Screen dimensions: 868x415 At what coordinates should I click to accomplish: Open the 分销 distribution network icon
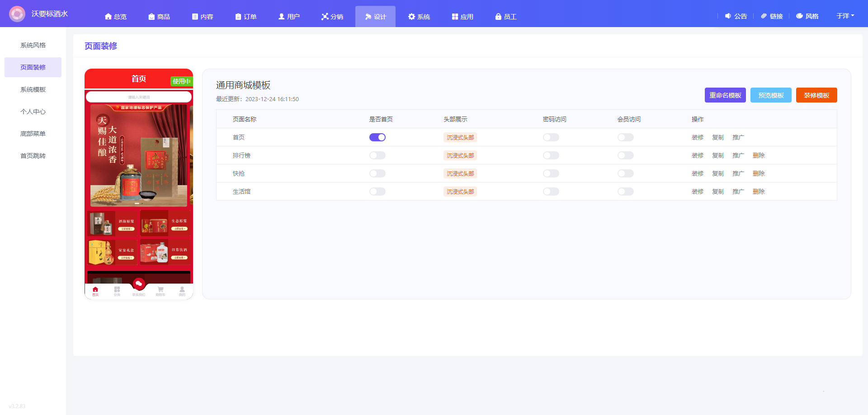coord(325,16)
